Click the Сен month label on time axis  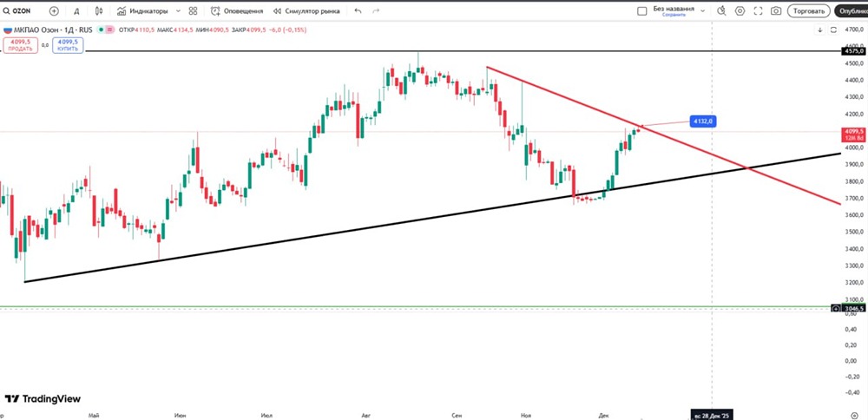[x=457, y=415]
